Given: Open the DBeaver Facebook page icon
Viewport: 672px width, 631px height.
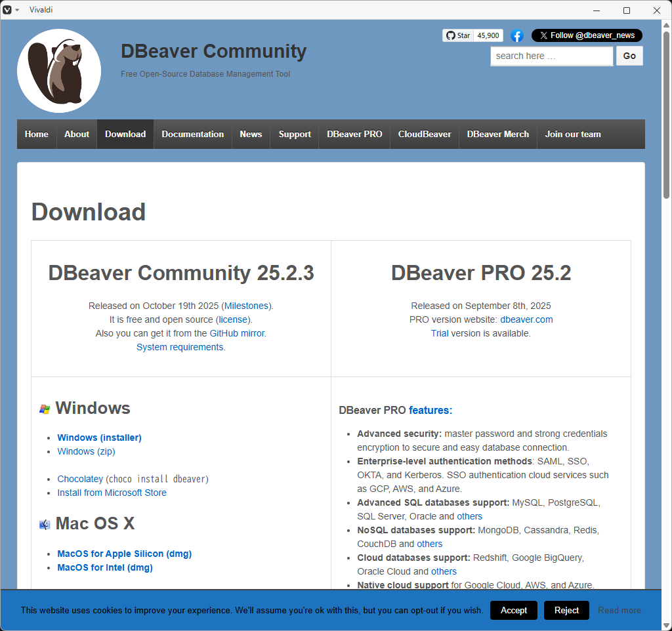Looking at the screenshot, I should (x=517, y=35).
